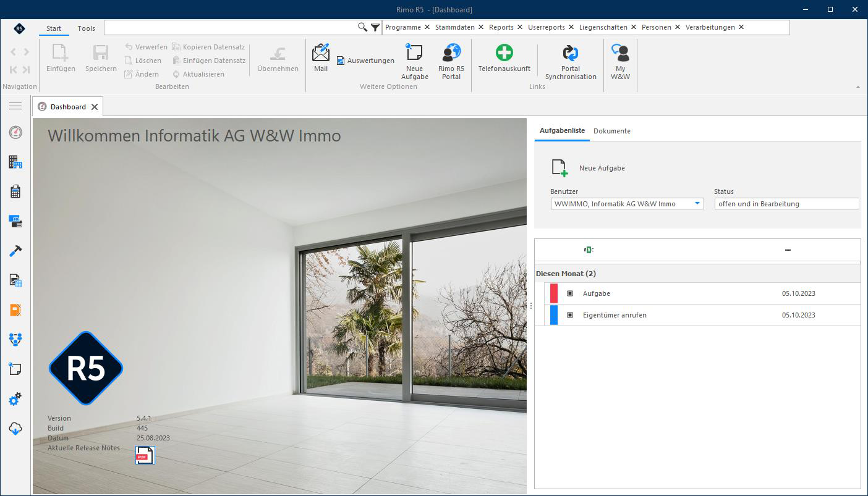Select the Start ribbon tab
Image resolution: width=868 pixels, height=496 pixels.
(x=54, y=28)
